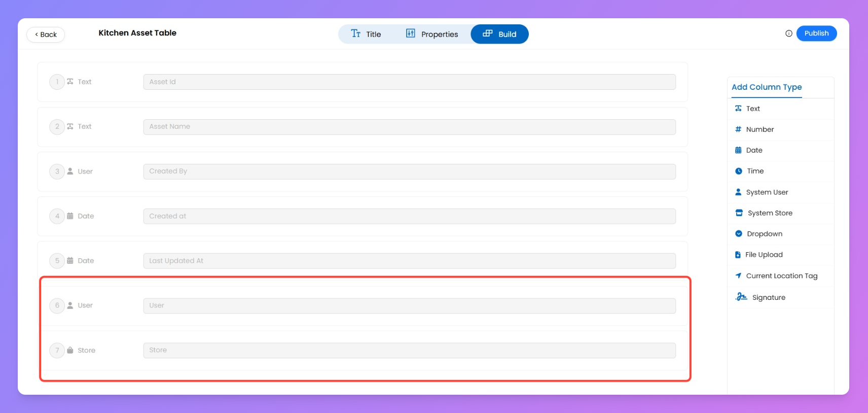Click the row number 4 circle
Viewport: 868px width, 413px height.
pos(57,216)
